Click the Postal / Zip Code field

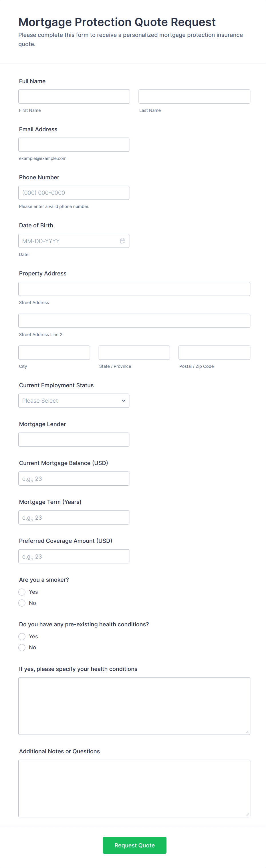coord(214,352)
